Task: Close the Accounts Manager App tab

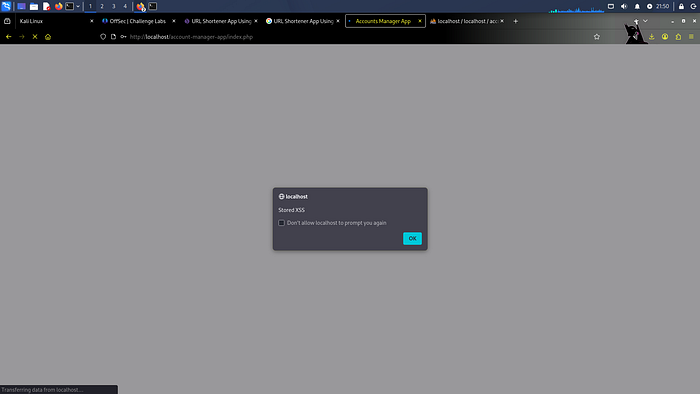Action: point(420,21)
